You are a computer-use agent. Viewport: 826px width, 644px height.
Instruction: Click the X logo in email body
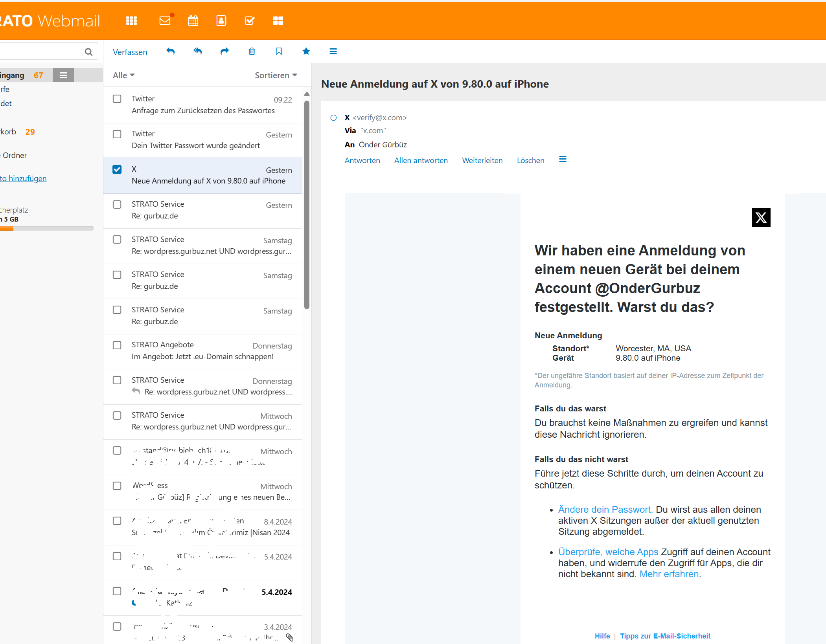pos(761,218)
